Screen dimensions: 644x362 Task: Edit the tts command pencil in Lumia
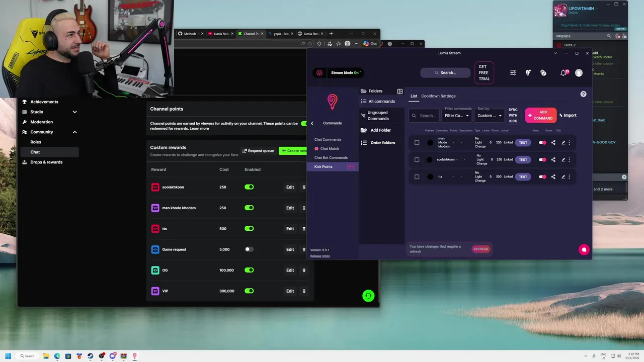coord(563,177)
